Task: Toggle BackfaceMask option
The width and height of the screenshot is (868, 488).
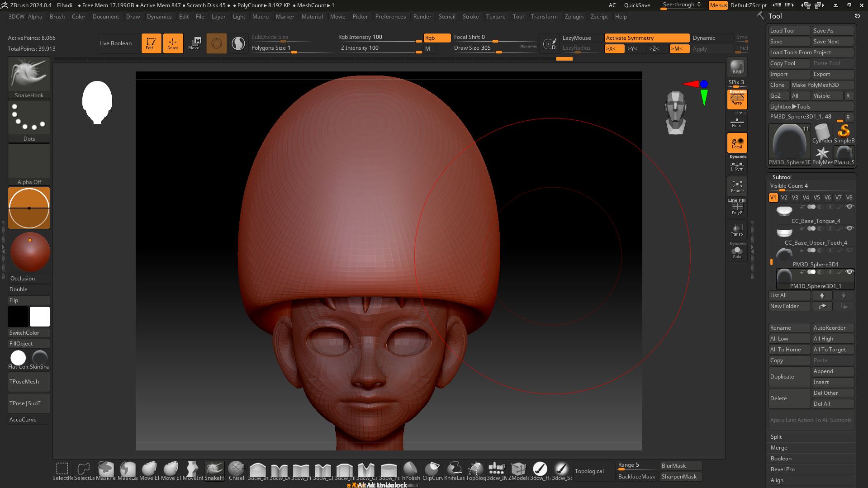Action: [636, 477]
